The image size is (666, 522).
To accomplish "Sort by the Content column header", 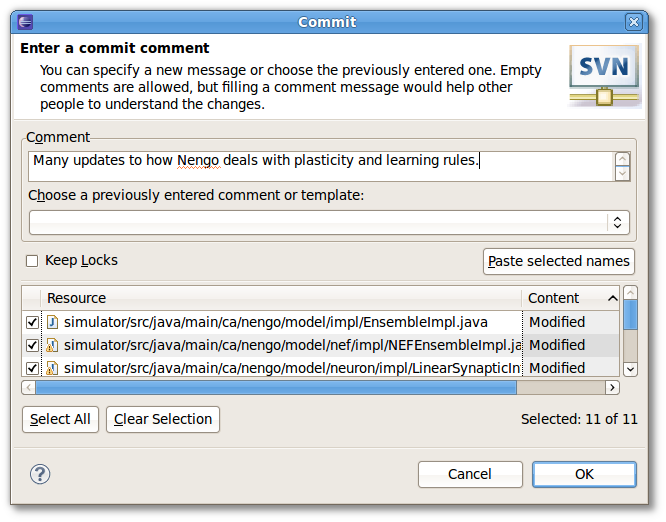I will point(570,298).
